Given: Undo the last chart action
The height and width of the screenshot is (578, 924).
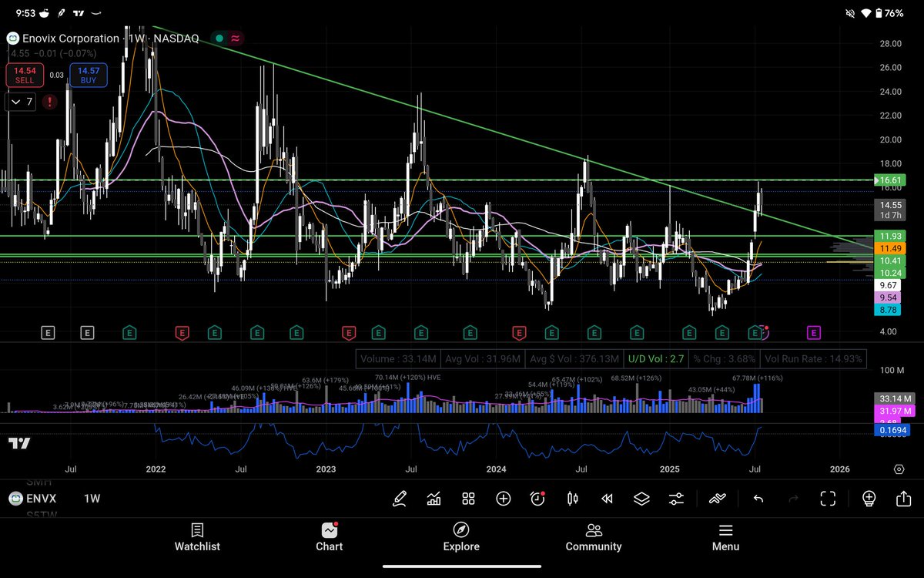Looking at the screenshot, I should 758,499.
